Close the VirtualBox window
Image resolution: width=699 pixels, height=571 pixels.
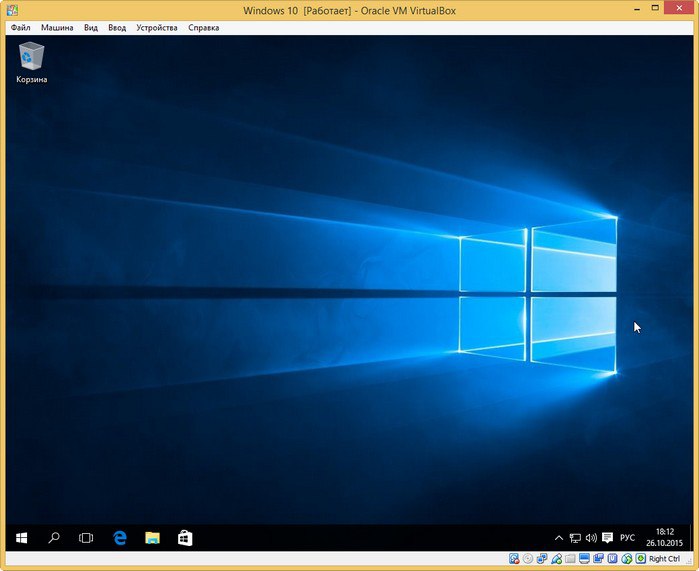[x=679, y=8]
